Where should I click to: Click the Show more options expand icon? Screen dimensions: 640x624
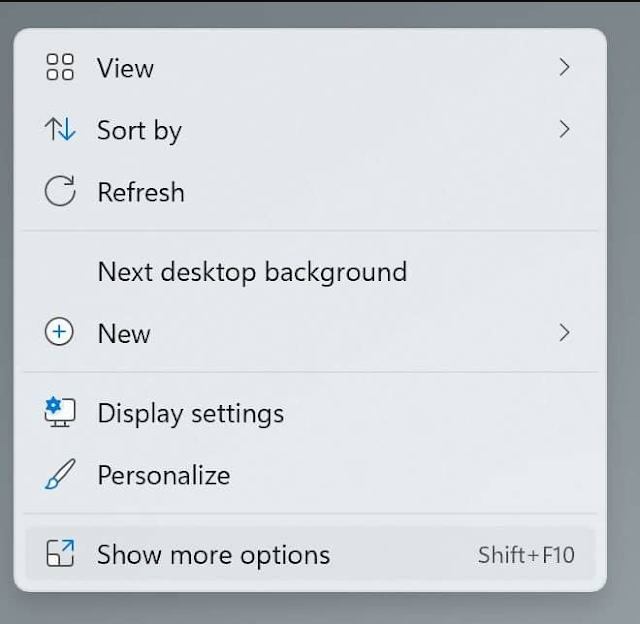[x=60, y=553]
